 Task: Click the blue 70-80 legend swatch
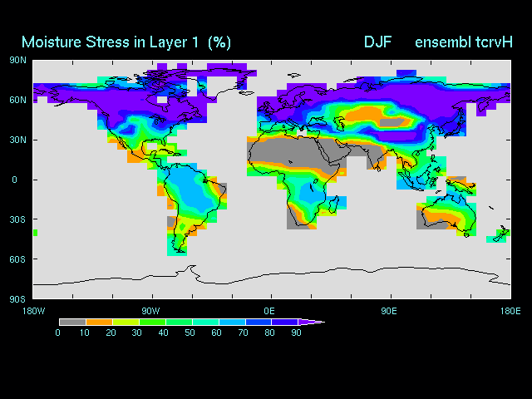coord(259,322)
